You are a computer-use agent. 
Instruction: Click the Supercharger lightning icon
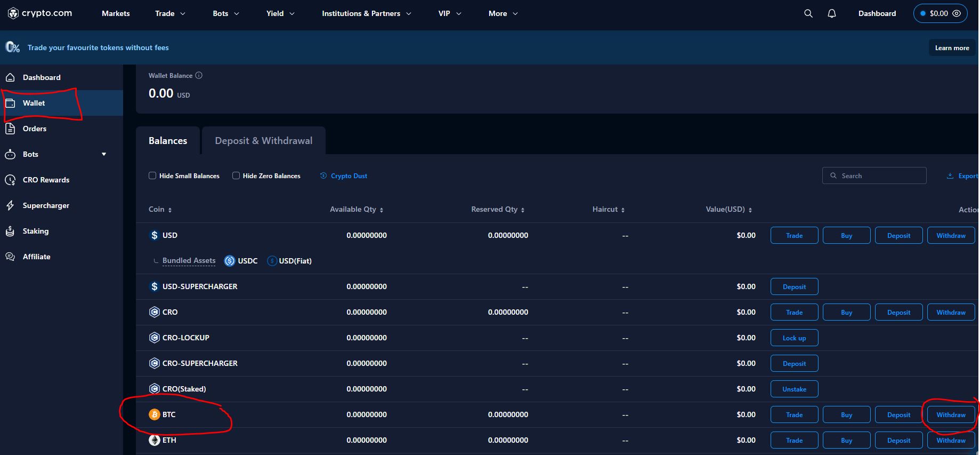(10, 205)
